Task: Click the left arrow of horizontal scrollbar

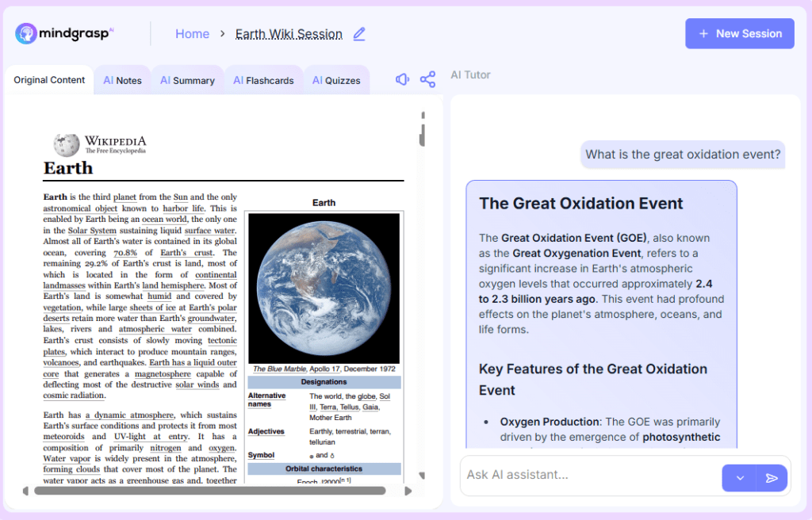Action: point(25,491)
